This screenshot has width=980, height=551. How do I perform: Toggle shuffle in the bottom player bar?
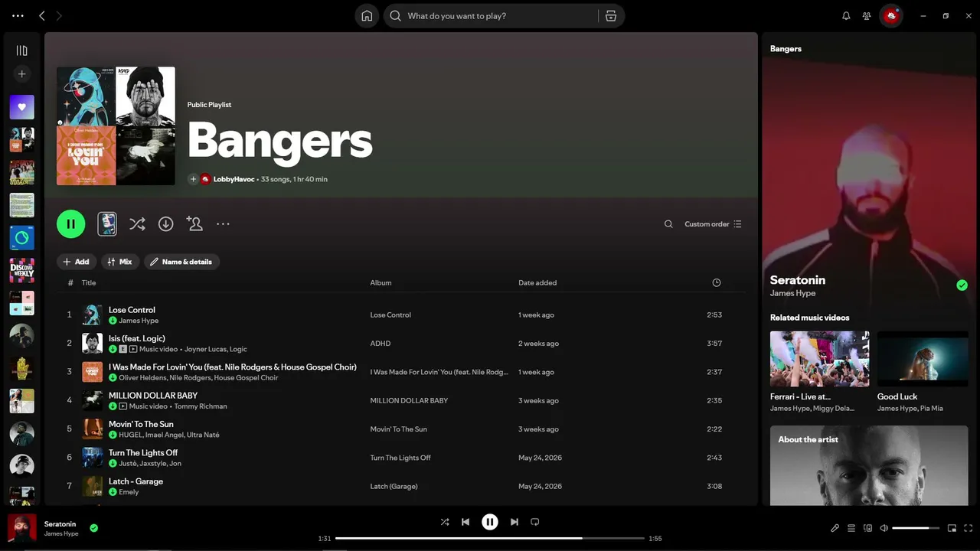pyautogui.click(x=445, y=522)
